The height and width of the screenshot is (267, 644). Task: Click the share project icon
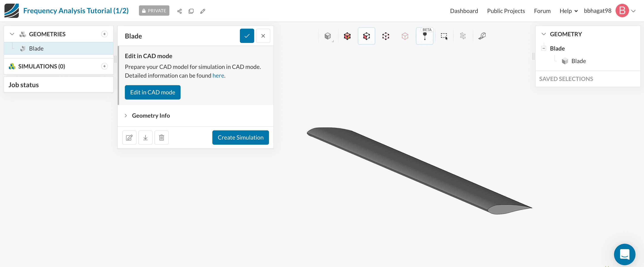179,11
